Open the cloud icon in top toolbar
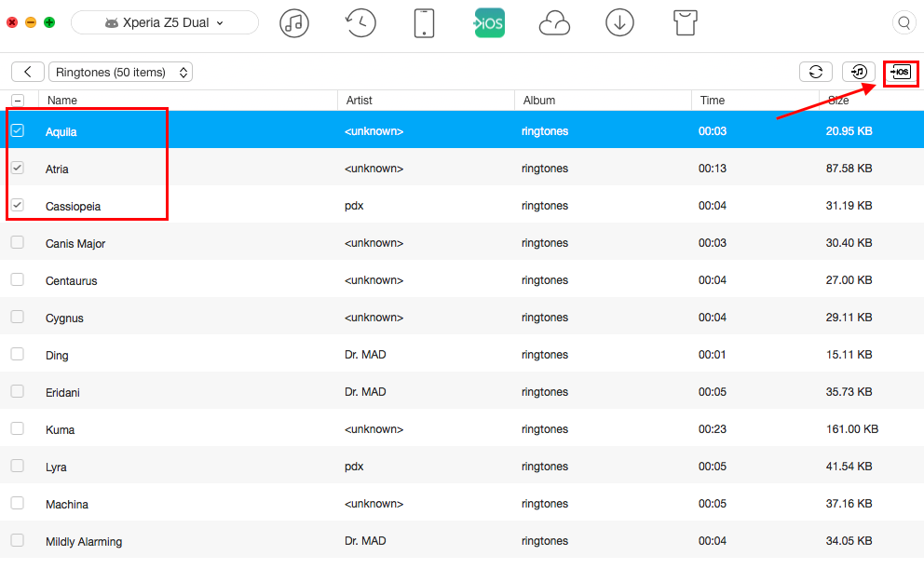 (x=554, y=24)
